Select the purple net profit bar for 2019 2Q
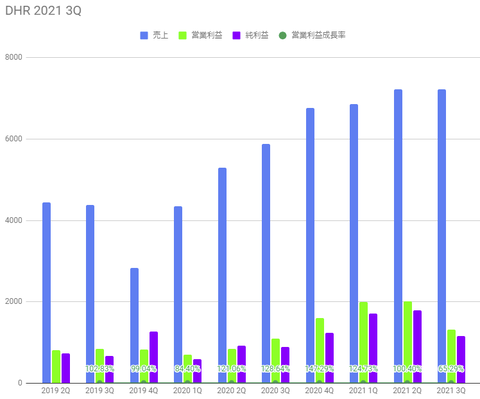 coord(66,368)
